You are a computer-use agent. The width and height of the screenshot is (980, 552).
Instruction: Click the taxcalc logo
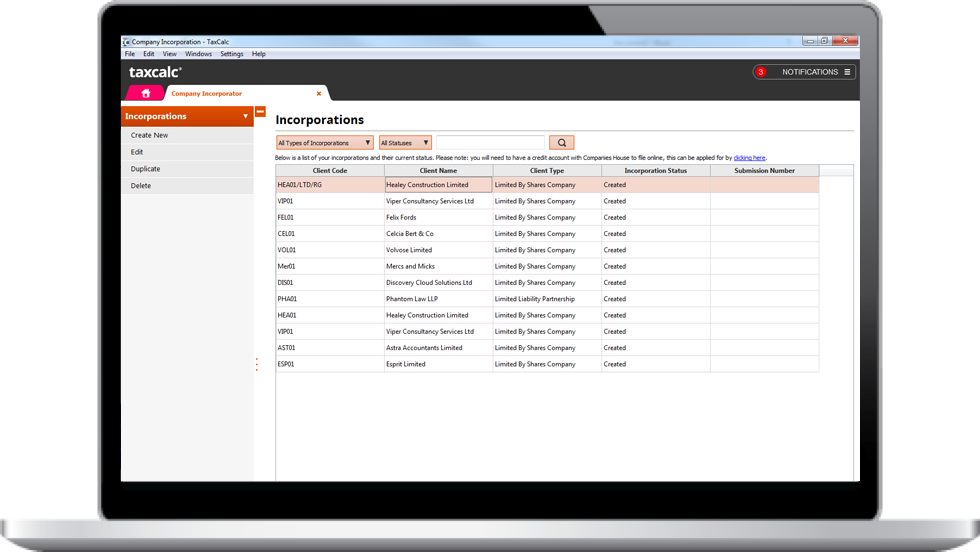pyautogui.click(x=155, y=72)
